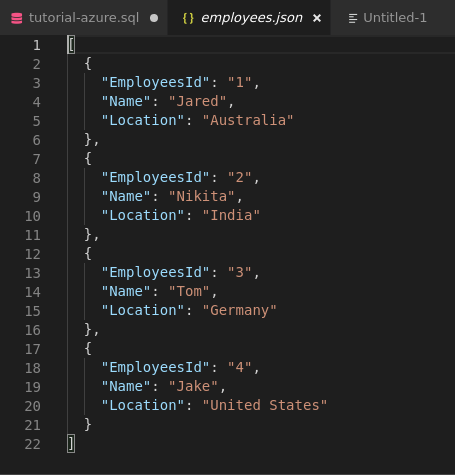Click the closing brace on line 16
The height and width of the screenshot is (475, 455).
coord(88,329)
